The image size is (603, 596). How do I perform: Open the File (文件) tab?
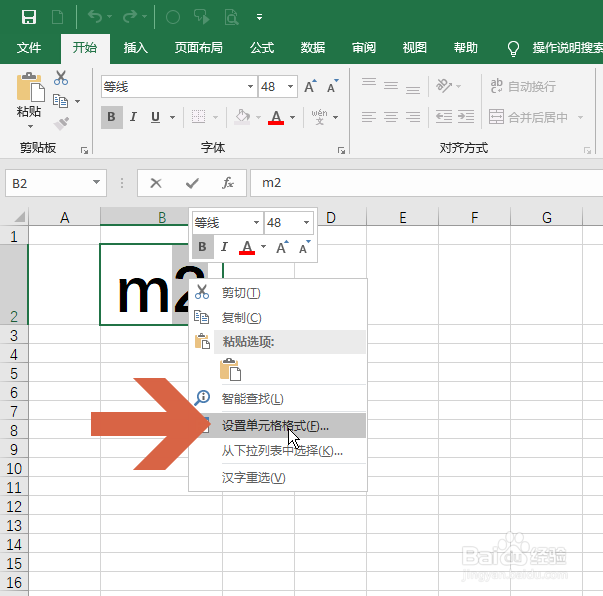29,48
